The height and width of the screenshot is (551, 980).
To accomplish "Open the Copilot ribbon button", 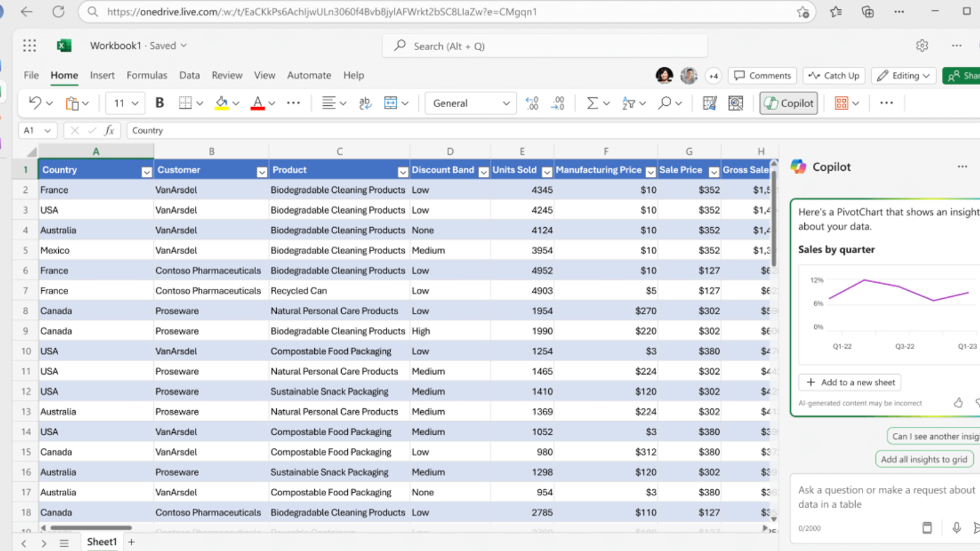I will point(789,103).
